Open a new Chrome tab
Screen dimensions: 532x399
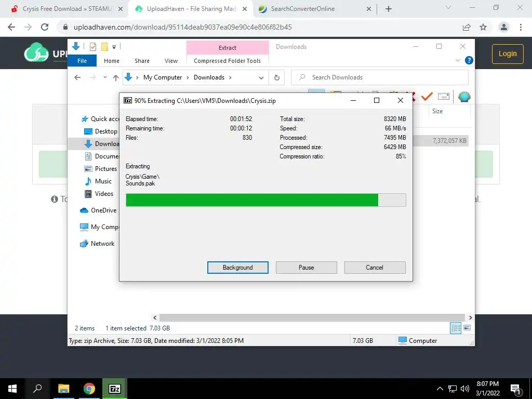(x=389, y=9)
